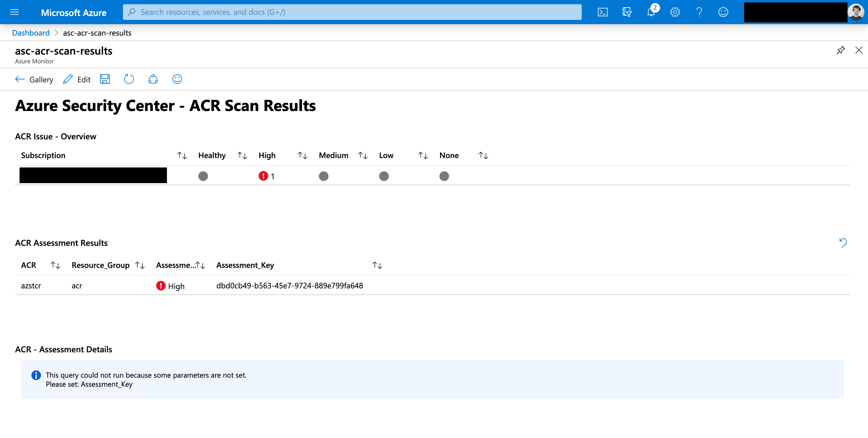Open portal settings gear
The height and width of the screenshot is (438, 868).
[675, 12]
